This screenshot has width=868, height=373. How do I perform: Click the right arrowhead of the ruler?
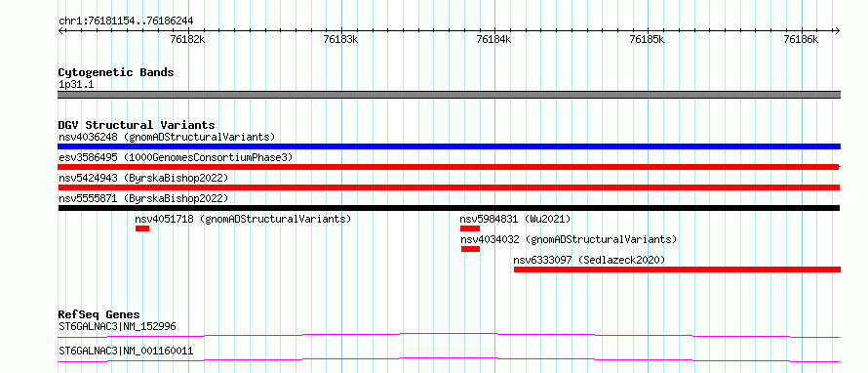pos(838,30)
